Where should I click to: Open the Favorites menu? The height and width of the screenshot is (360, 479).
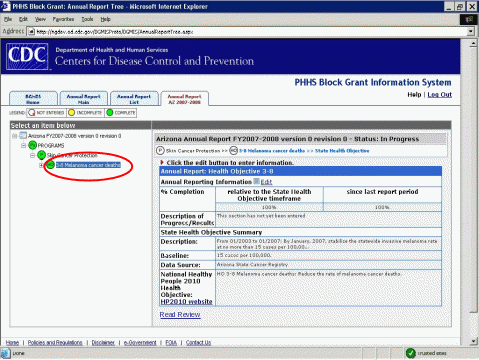coord(63,19)
